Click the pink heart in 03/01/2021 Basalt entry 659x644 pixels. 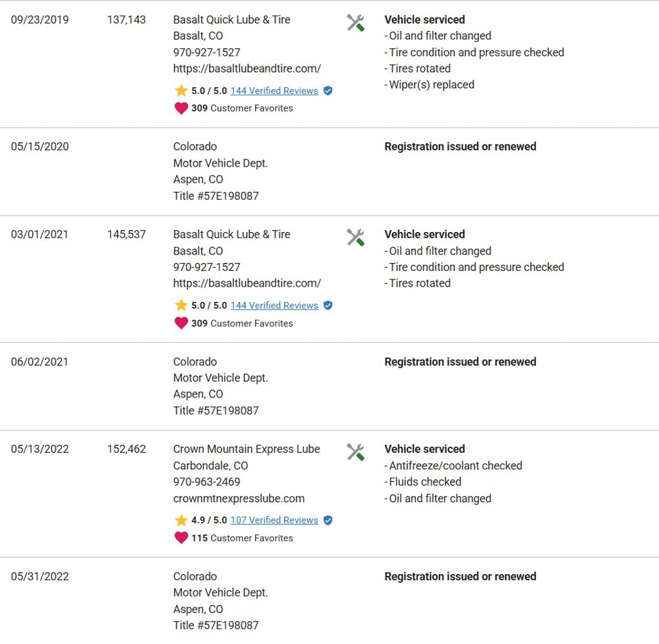click(181, 323)
